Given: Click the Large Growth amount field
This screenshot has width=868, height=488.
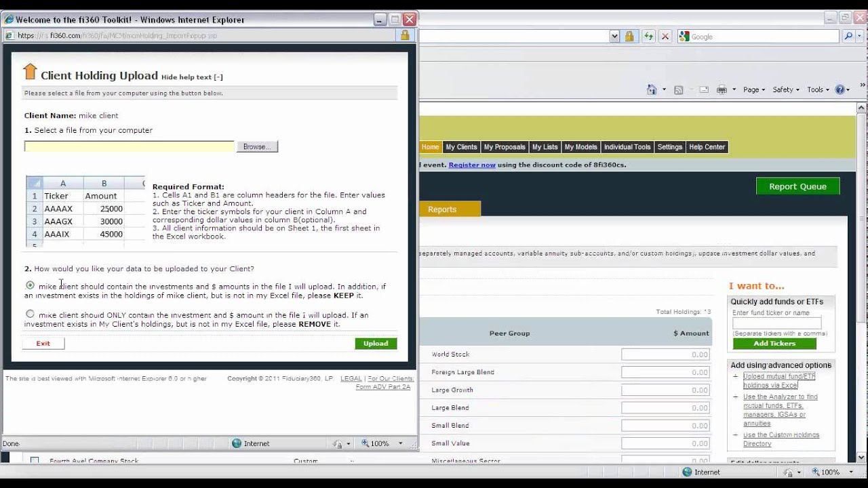Looking at the screenshot, I should click(x=665, y=390).
